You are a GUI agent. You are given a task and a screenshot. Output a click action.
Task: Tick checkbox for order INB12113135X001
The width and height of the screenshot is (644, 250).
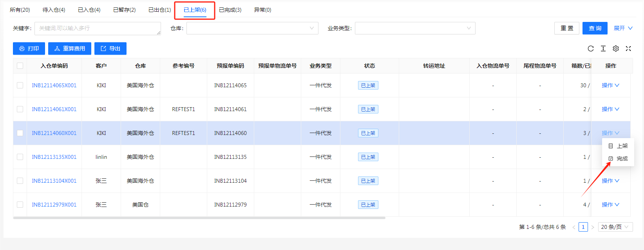pos(20,157)
